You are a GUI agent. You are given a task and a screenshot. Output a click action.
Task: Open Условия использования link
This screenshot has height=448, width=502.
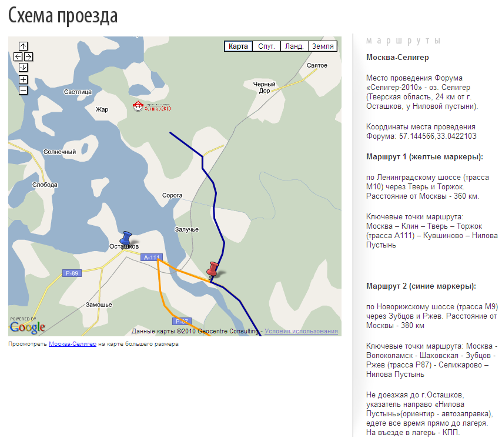301,331
